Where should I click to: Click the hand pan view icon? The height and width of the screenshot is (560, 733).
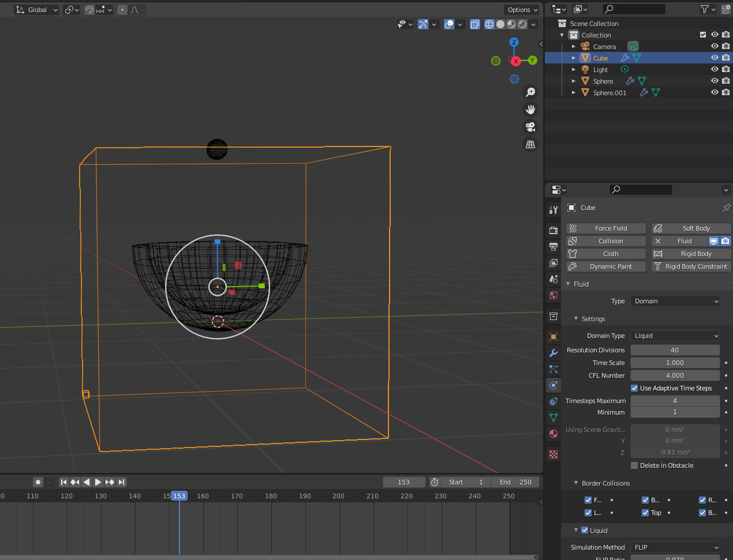pos(530,110)
